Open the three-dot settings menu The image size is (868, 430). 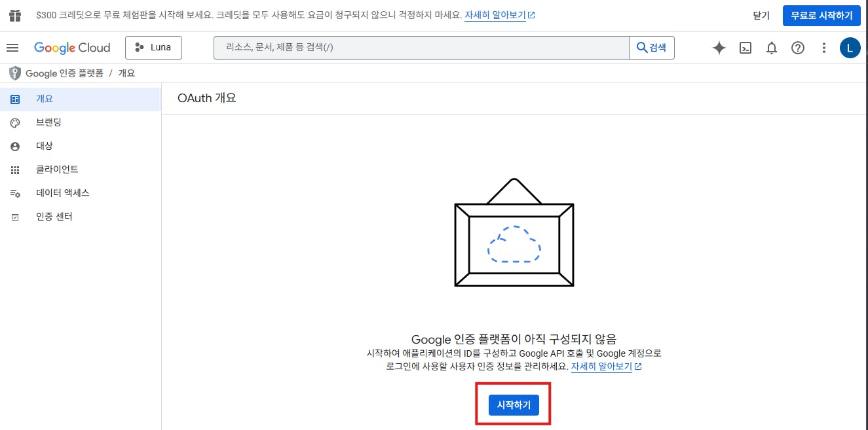[x=824, y=48]
